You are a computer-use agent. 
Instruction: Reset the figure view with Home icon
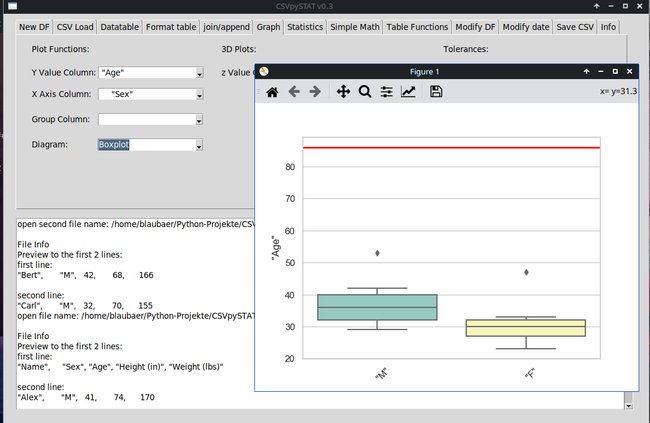click(272, 92)
